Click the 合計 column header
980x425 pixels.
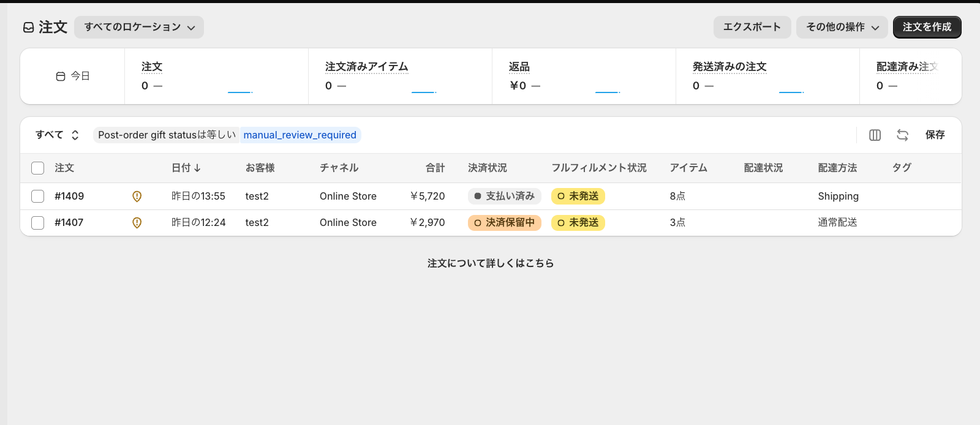point(435,168)
